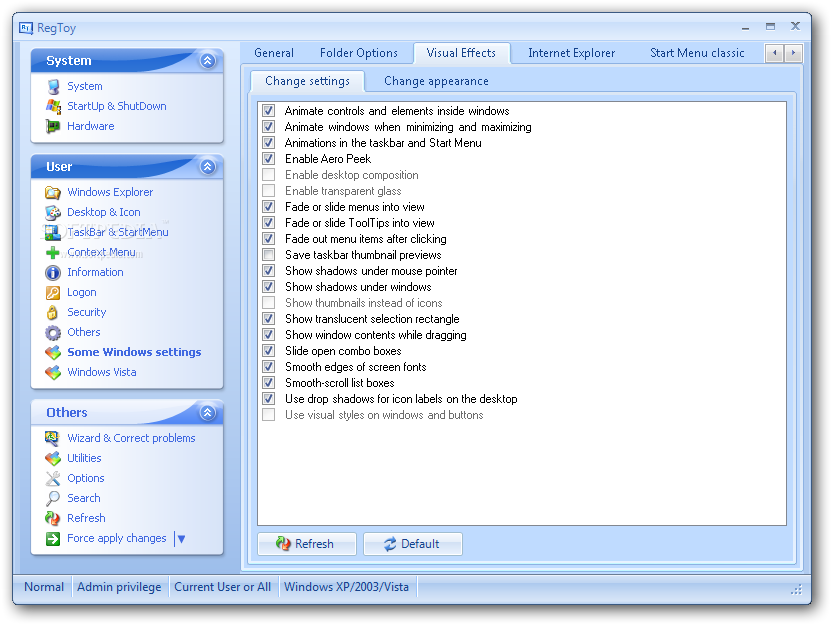Click the Some Windows settings icon
The image size is (832, 625).
click(53, 352)
